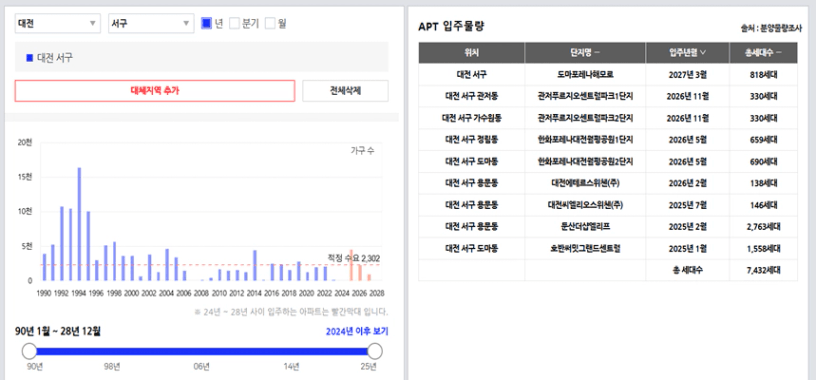Image resolution: width=816 pixels, height=380 pixels.
Task: Sort table by 총세대수 column header
Action: tap(763, 53)
